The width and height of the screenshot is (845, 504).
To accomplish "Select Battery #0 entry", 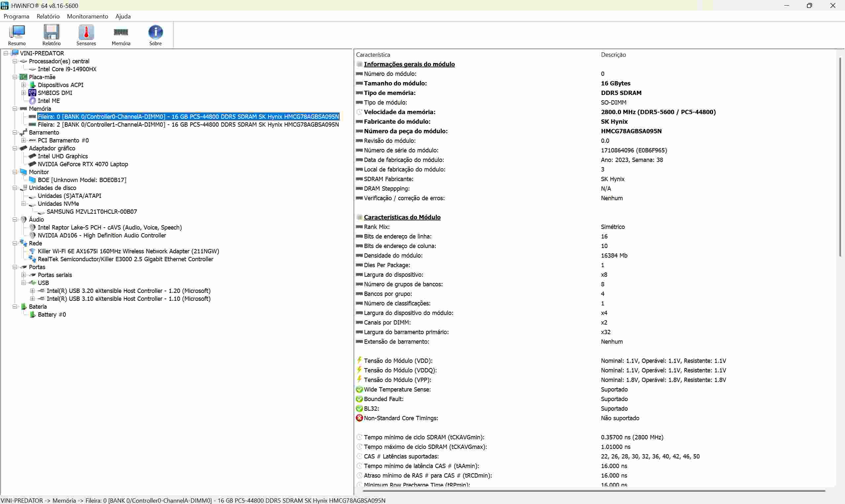I will (51, 314).
